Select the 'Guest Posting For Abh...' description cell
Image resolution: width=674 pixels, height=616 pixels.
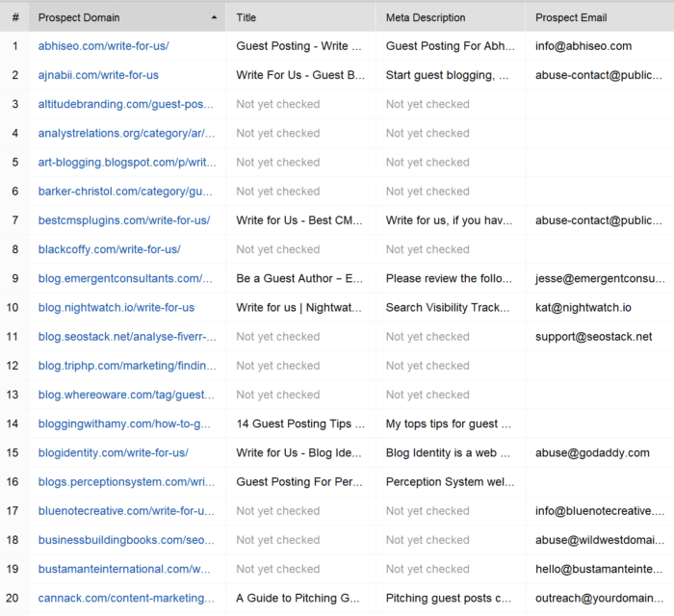tap(450, 46)
